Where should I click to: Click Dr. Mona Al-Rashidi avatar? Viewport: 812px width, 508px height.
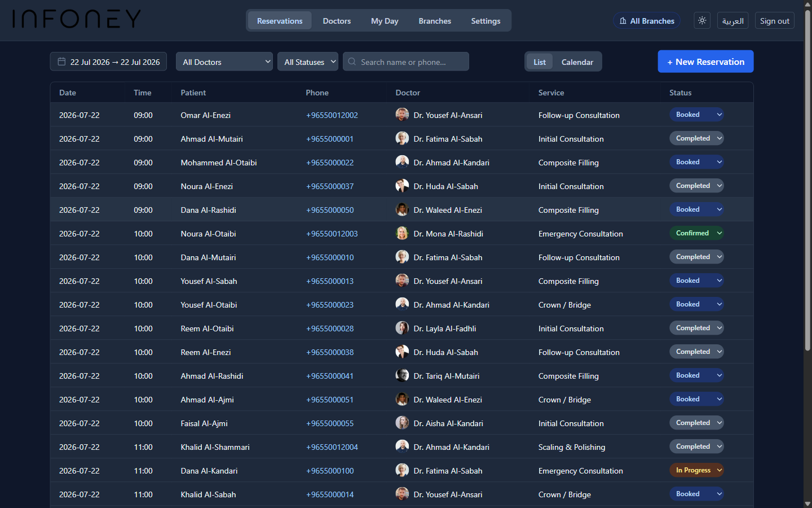[402, 233]
